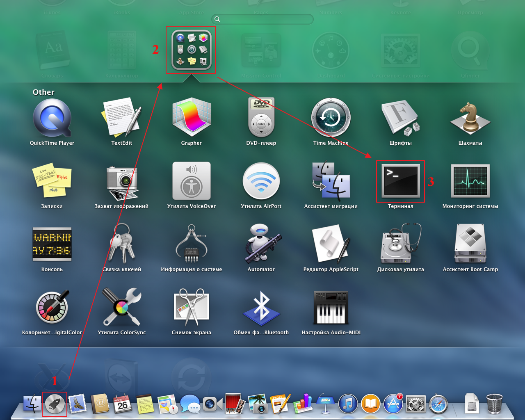Click the folder title "Other"
Viewport: 525px width, 420px height.
click(x=43, y=92)
